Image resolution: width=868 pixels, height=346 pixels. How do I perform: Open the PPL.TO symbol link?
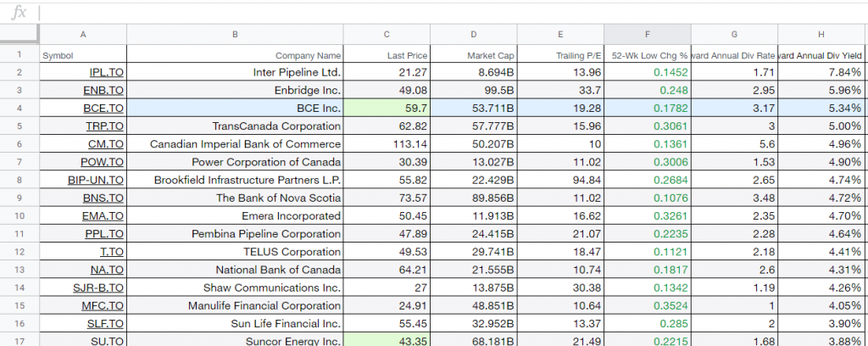coord(104,233)
